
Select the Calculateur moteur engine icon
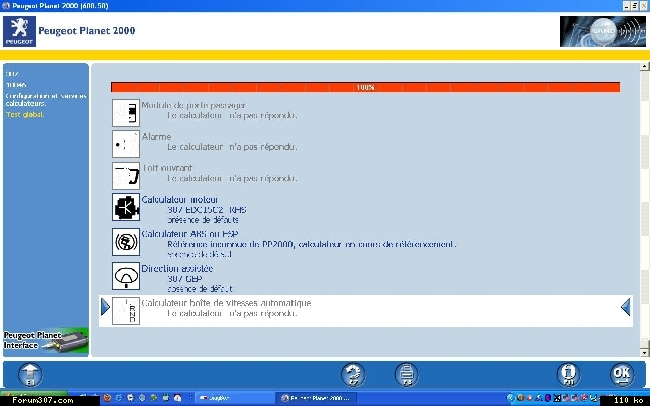(x=126, y=207)
